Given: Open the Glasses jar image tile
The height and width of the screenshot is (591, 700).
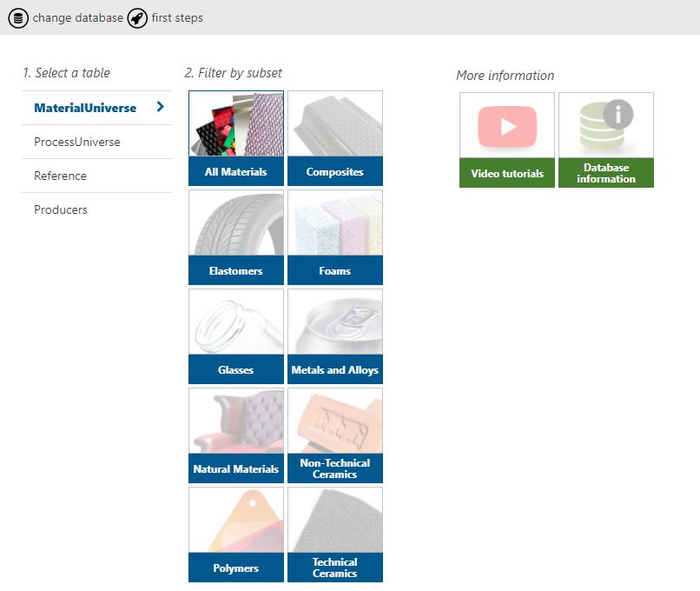Looking at the screenshot, I should click(x=236, y=322).
